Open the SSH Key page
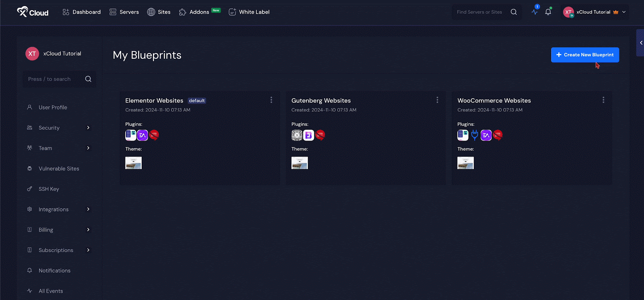The width and height of the screenshot is (644, 300). pos(49,189)
